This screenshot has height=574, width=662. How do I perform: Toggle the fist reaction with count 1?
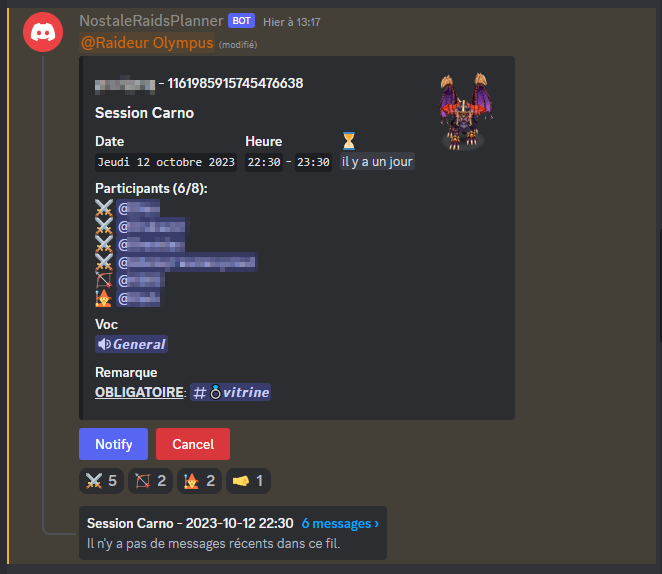[x=248, y=481]
